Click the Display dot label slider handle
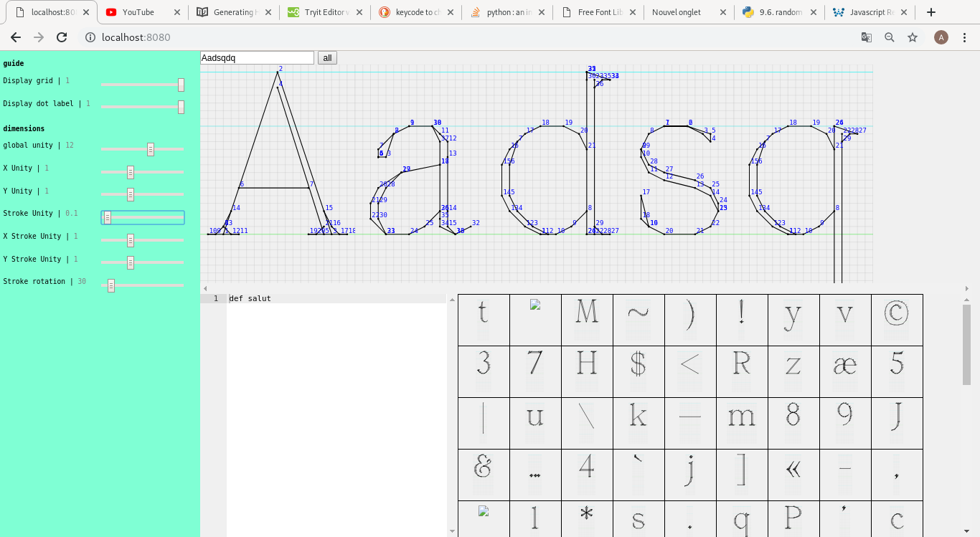The height and width of the screenshot is (537, 980). (181, 107)
